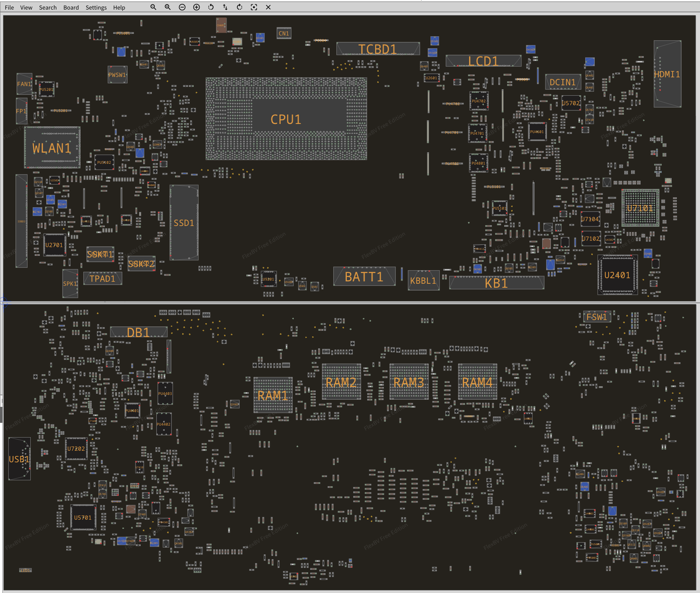Open the Settings menu
The width and height of the screenshot is (700, 593).
click(96, 8)
